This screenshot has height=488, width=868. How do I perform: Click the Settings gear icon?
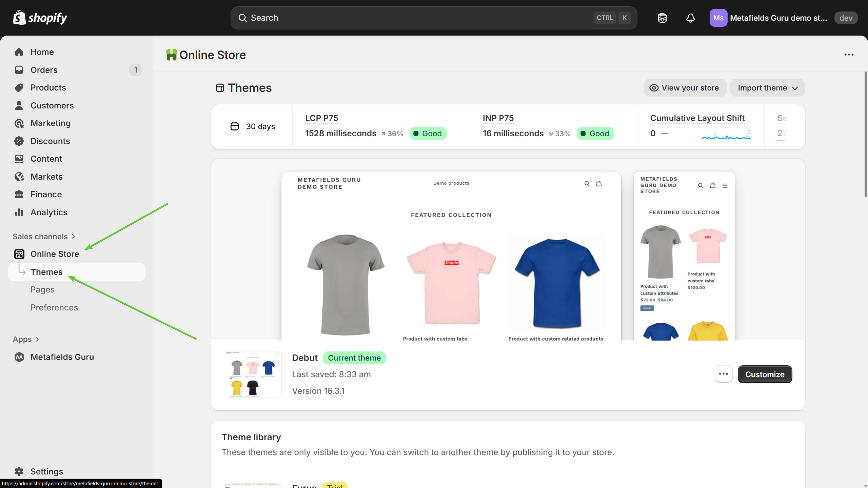(x=19, y=471)
